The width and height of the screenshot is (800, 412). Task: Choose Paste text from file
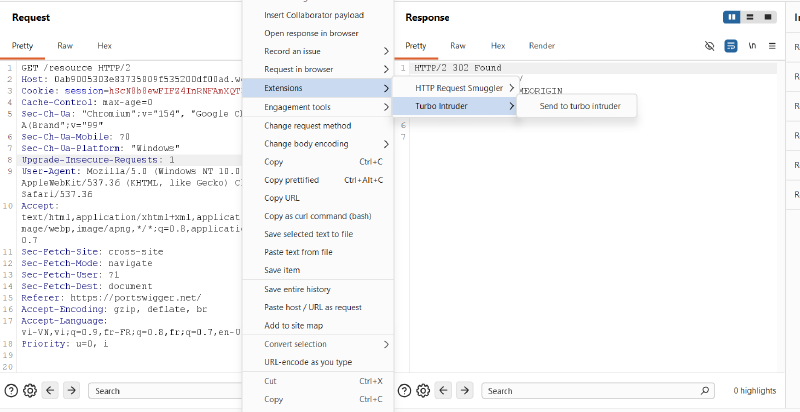(x=318, y=252)
